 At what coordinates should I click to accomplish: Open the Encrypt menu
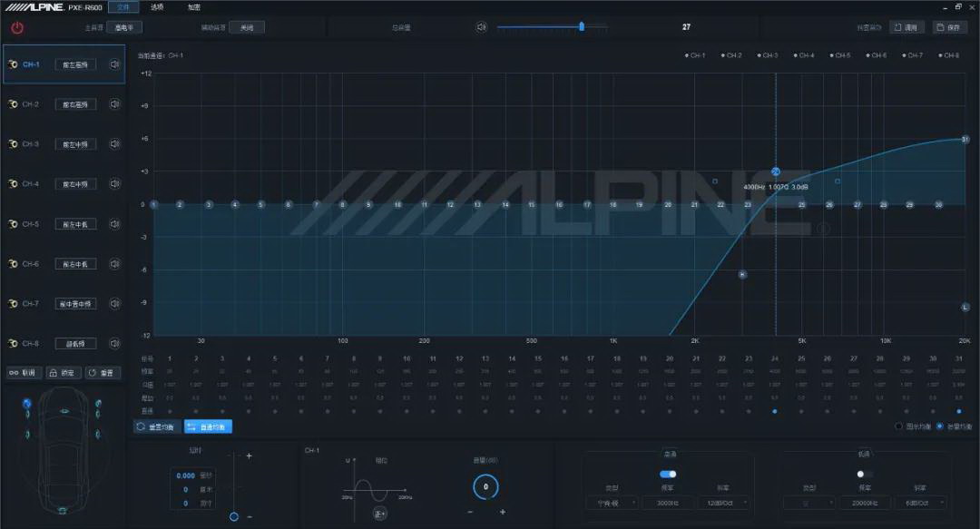click(x=194, y=7)
